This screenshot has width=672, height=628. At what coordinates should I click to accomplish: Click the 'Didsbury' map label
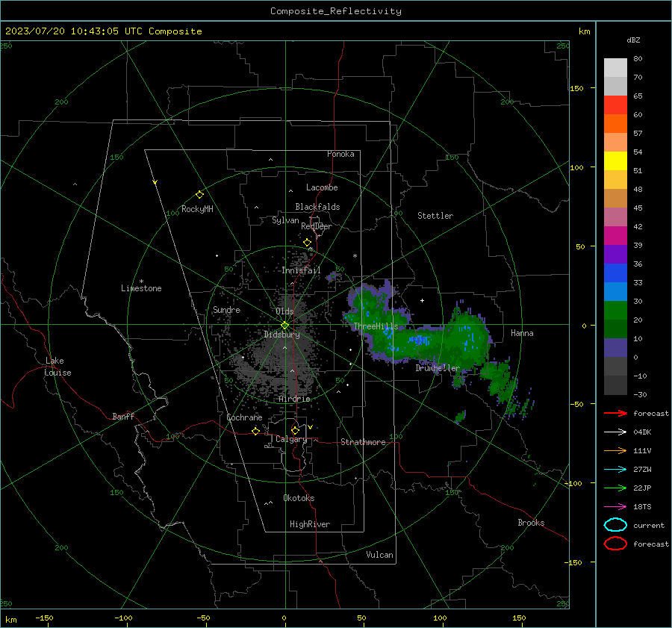click(281, 335)
